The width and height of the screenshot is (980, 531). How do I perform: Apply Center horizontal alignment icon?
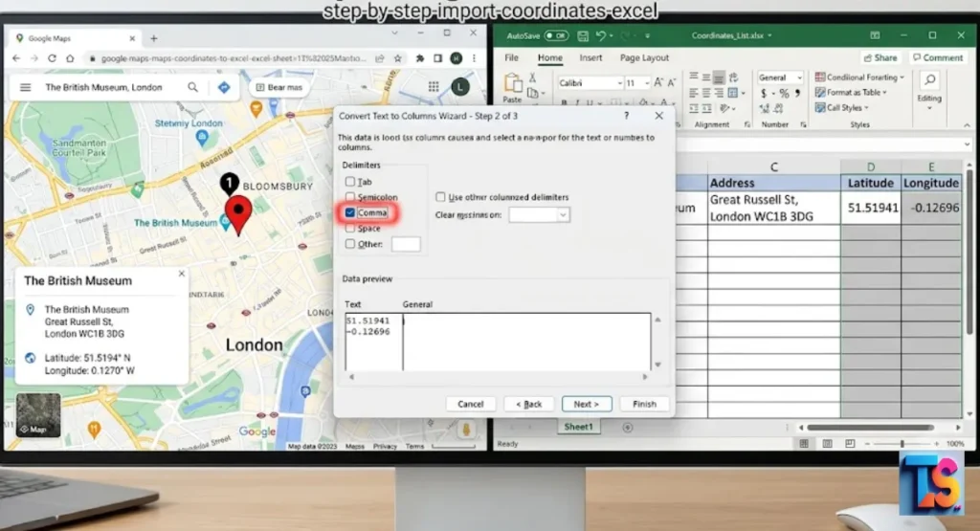706,93
